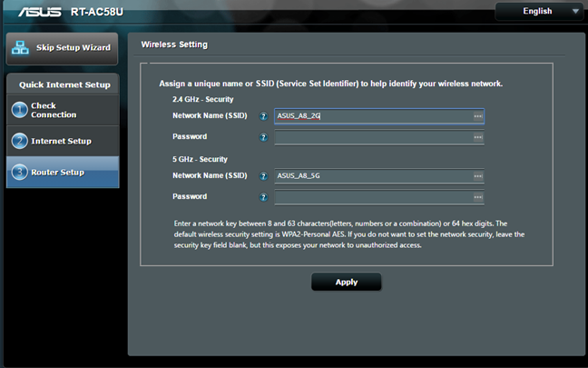588x368 pixels.
Task: Click the 2.4 GHz Password input field
Action: (x=379, y=137)
